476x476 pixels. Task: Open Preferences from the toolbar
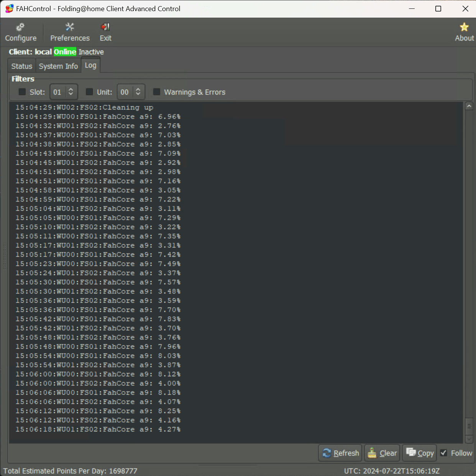coord(70,32)
